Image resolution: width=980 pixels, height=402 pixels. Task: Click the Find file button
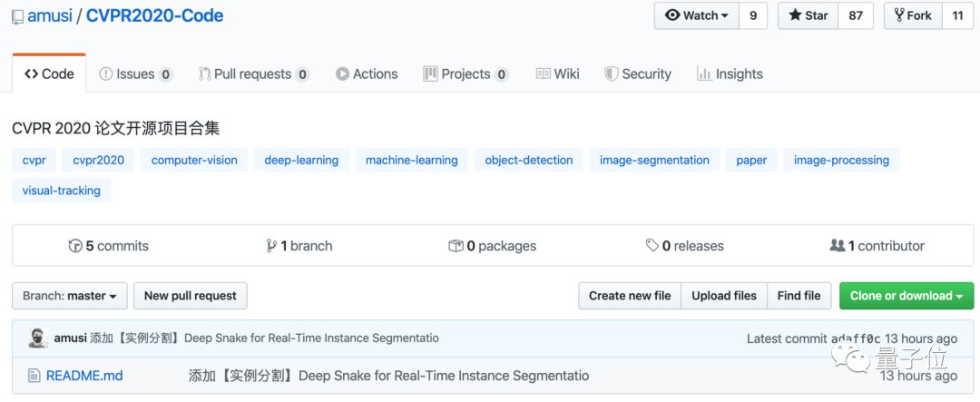pos(799,296)
